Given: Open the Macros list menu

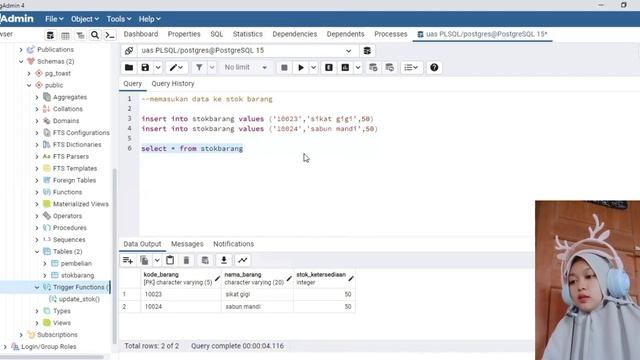Looking at the screenshot, I should click(x=411, y=67).
